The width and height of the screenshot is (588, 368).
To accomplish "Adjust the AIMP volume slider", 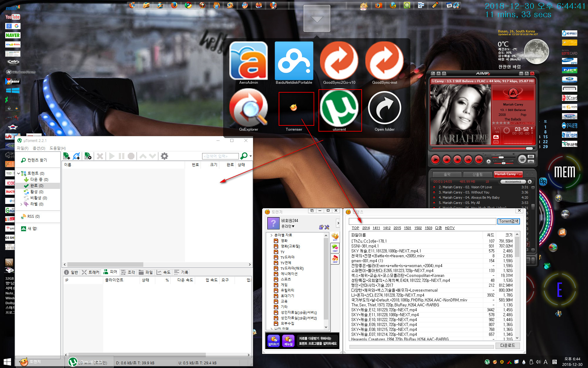I will tap(503, 157).
